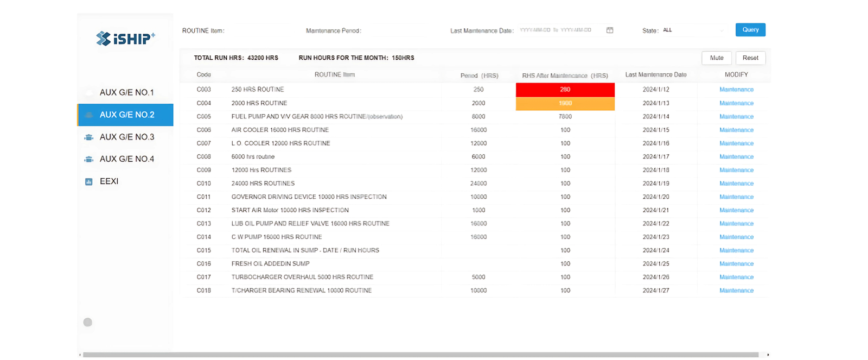Image resolution: width=868 pixels, height=360 pixels.
Task: Expand the State dropdown arrow
Action: 722,30
